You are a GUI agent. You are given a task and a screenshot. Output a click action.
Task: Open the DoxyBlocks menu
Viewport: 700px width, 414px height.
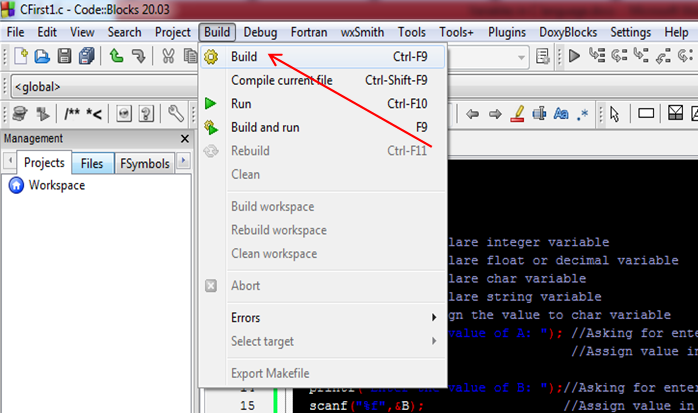click(x=568, y=32)
